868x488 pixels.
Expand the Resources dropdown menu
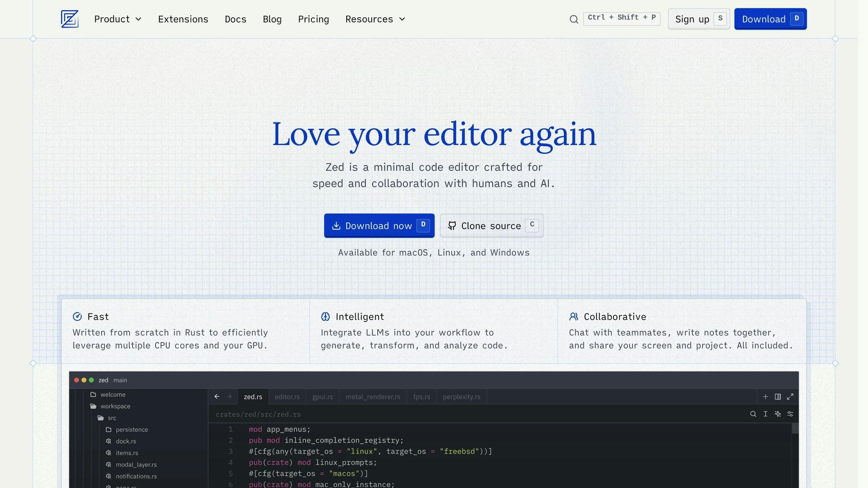376,19
